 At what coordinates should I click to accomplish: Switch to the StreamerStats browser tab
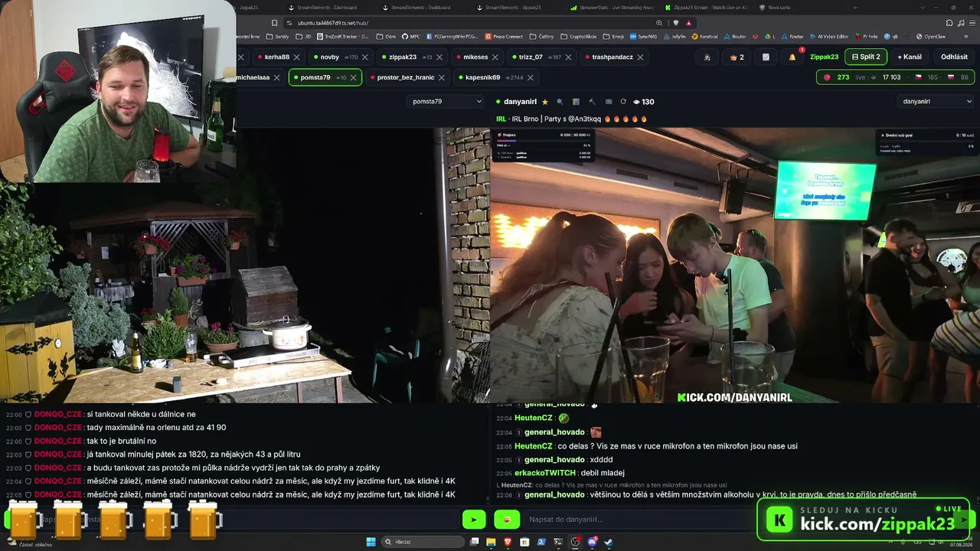point(612,7)
